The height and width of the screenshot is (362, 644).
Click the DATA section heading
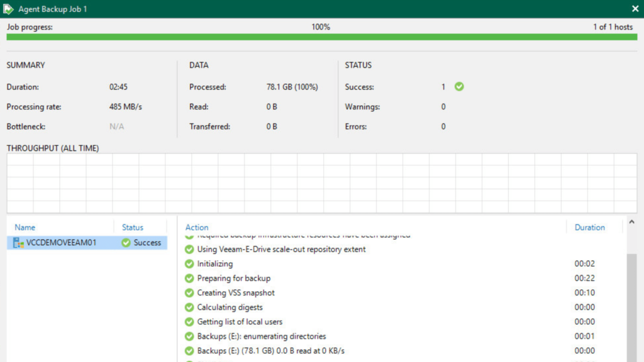(199, 65)
